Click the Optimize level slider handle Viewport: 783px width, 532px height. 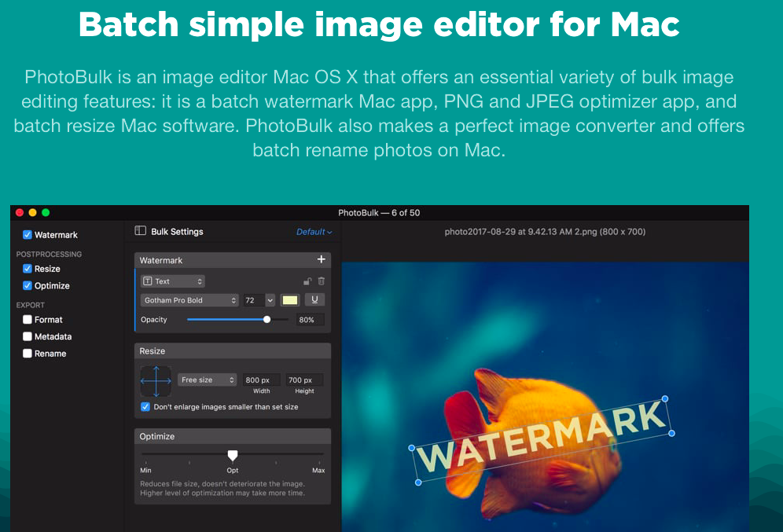[x=233, y=455]
